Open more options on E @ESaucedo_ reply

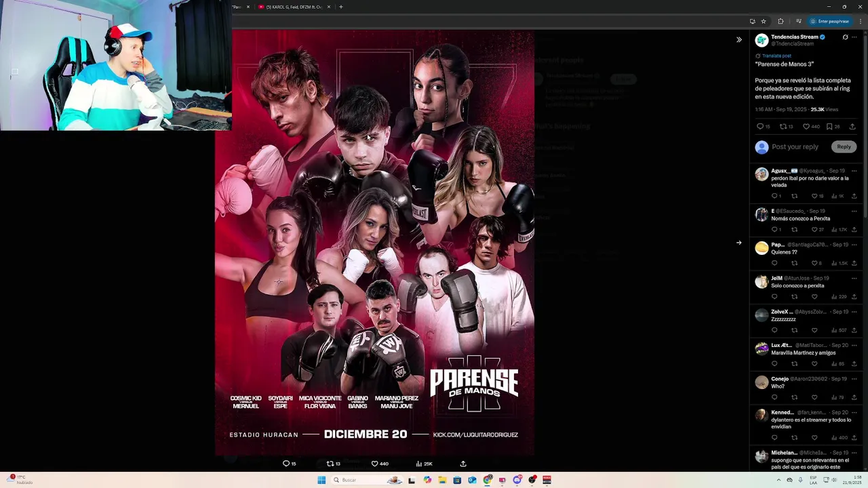pos(854,211)
